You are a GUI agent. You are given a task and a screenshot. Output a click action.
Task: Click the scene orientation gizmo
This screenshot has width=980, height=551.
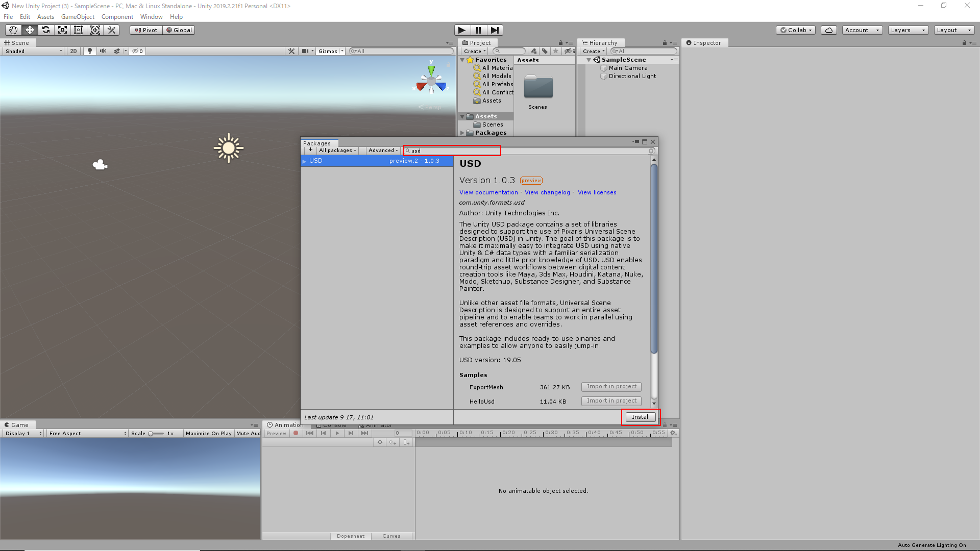pos(431,80)
